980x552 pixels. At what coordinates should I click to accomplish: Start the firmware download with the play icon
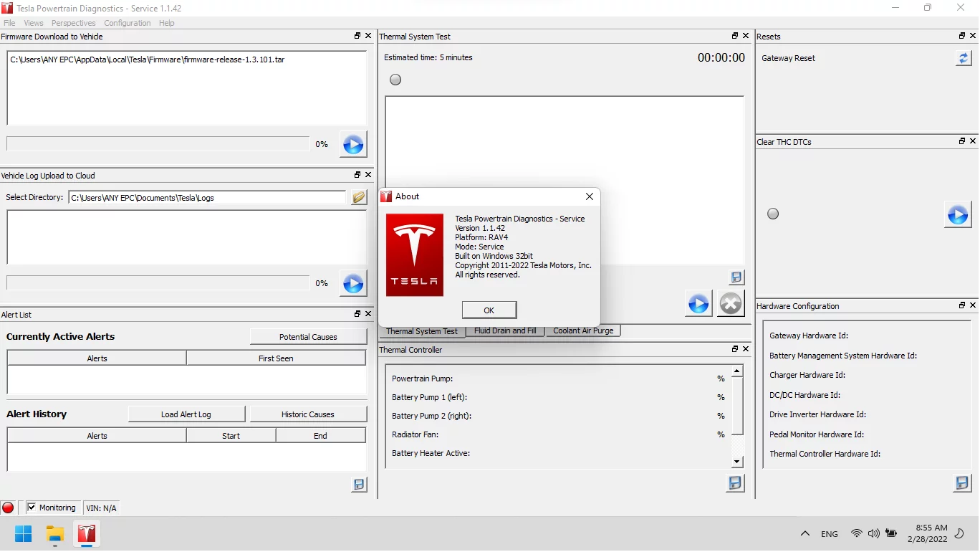point(352,144)
